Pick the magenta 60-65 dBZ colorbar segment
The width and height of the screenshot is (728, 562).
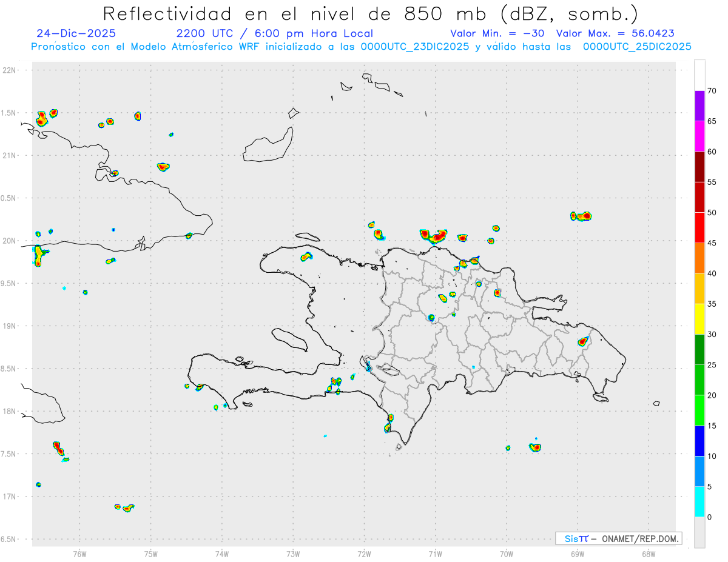699,136
